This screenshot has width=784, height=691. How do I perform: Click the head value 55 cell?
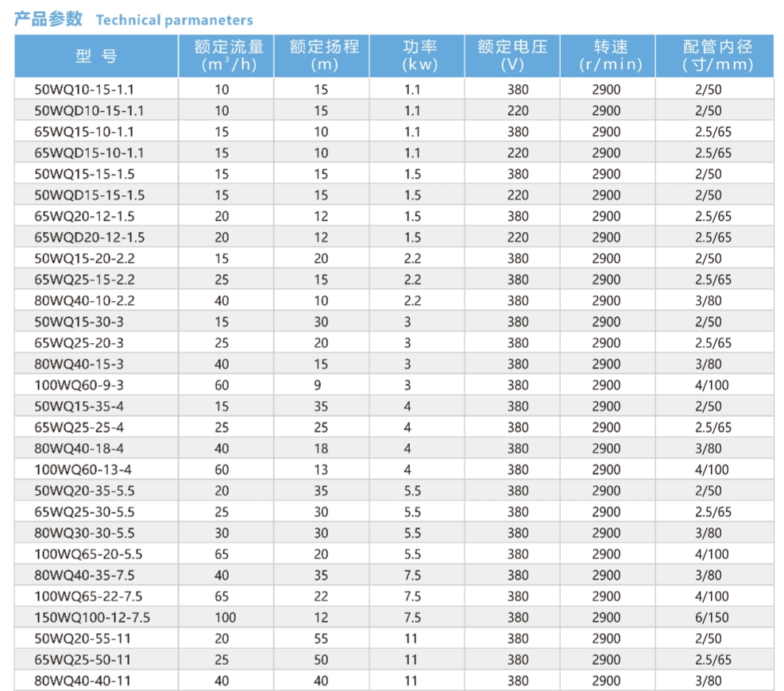pyautogui.click(x=320, y=638)
